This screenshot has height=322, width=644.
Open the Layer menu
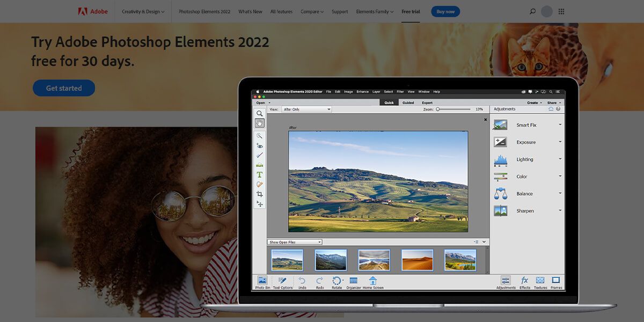(x=376, y=92)
